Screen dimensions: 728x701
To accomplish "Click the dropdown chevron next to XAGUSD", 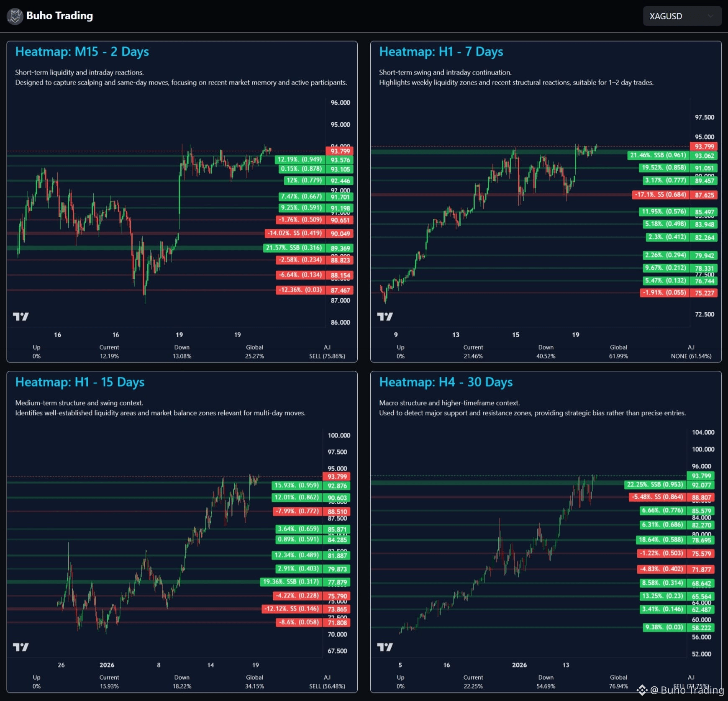I will tap(710, 16).
